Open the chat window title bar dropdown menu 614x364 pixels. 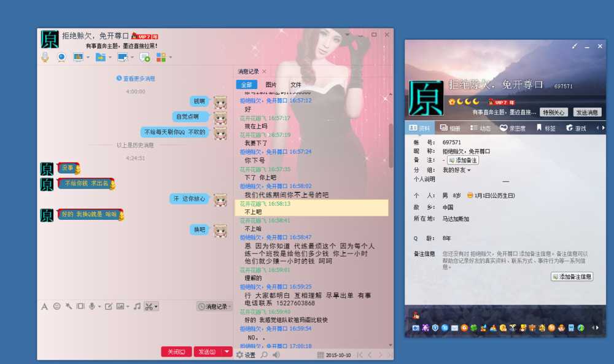347,35
